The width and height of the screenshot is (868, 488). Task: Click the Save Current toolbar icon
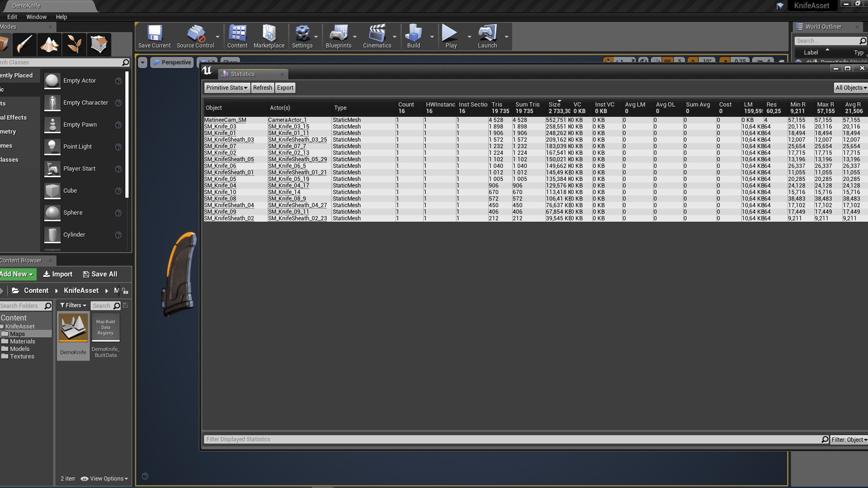154,36
